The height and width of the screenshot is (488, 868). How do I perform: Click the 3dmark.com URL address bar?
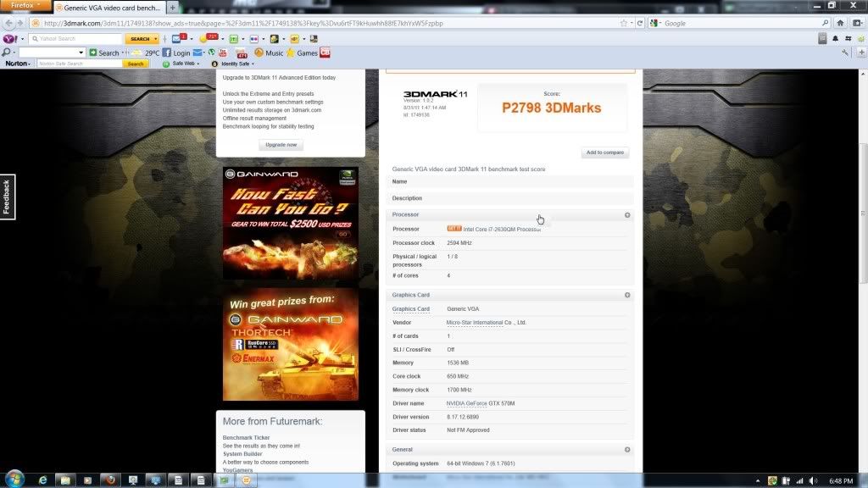330,23
